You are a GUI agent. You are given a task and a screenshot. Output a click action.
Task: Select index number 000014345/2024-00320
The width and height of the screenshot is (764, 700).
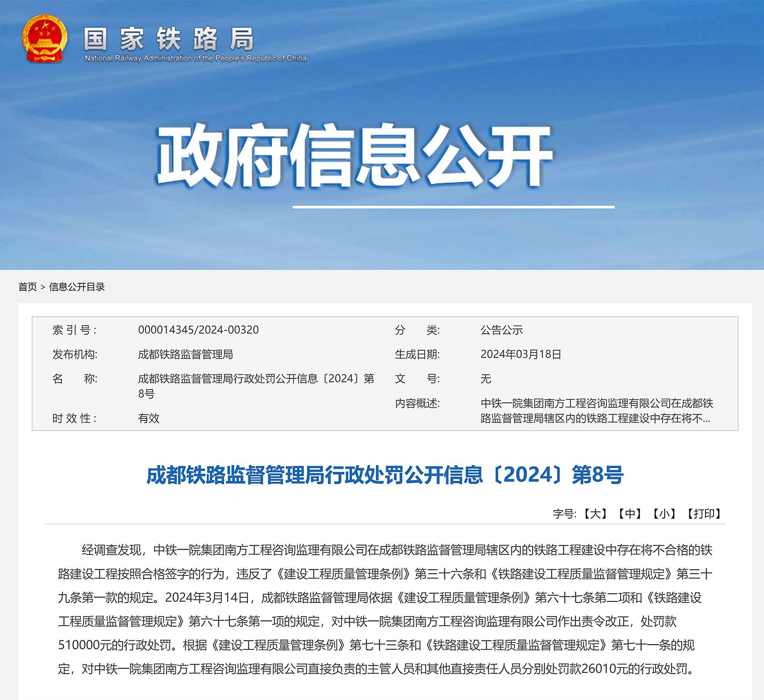coord(198,330)
